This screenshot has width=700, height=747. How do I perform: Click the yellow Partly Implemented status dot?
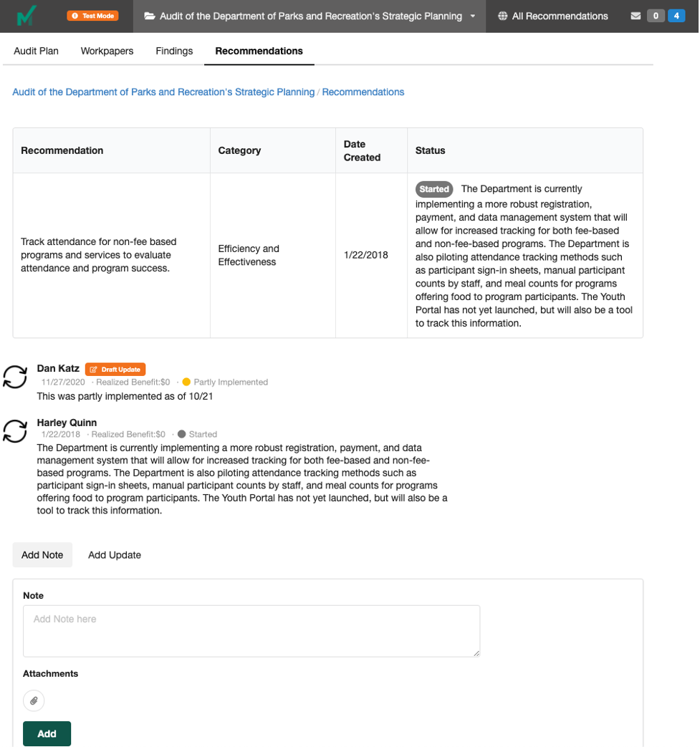click(x=186, y=382)
